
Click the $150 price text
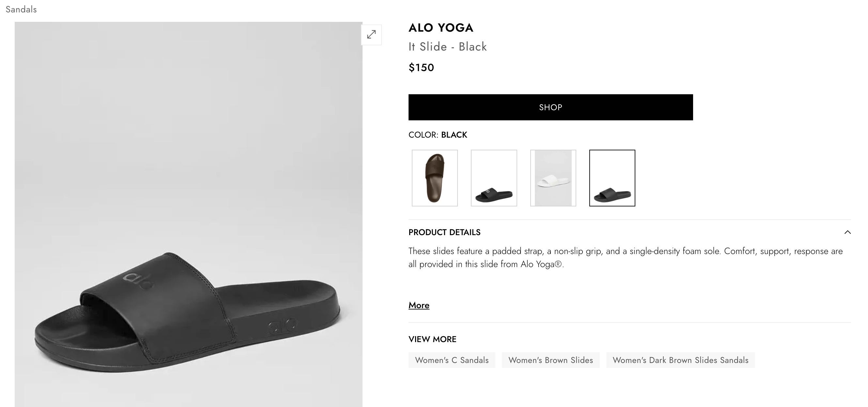(421, 67)
